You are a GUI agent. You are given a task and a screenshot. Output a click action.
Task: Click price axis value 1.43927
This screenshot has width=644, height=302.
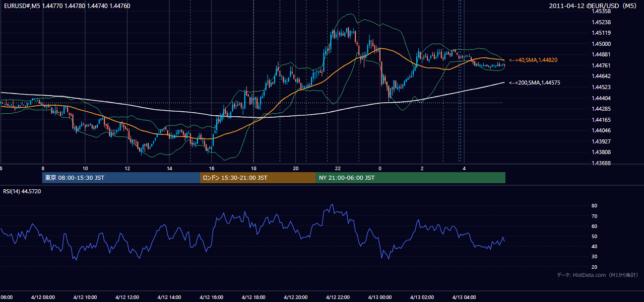[601, 141]
